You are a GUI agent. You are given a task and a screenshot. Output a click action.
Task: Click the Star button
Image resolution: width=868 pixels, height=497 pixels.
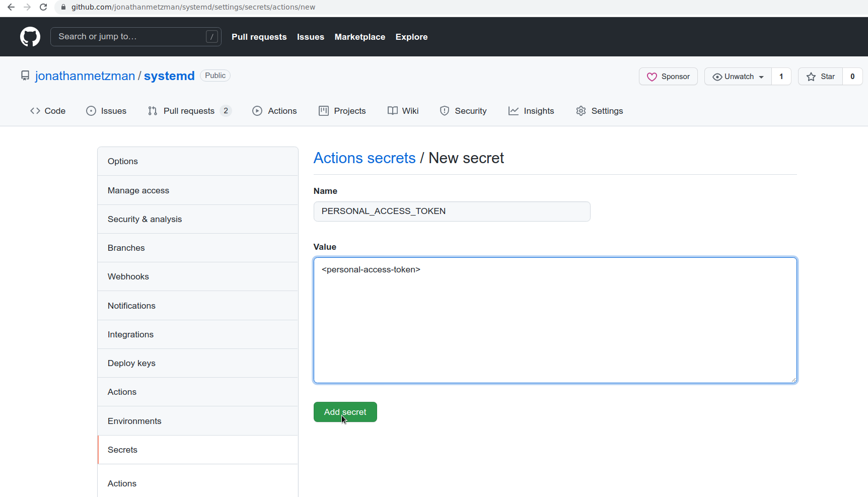(x=820, y=77)
